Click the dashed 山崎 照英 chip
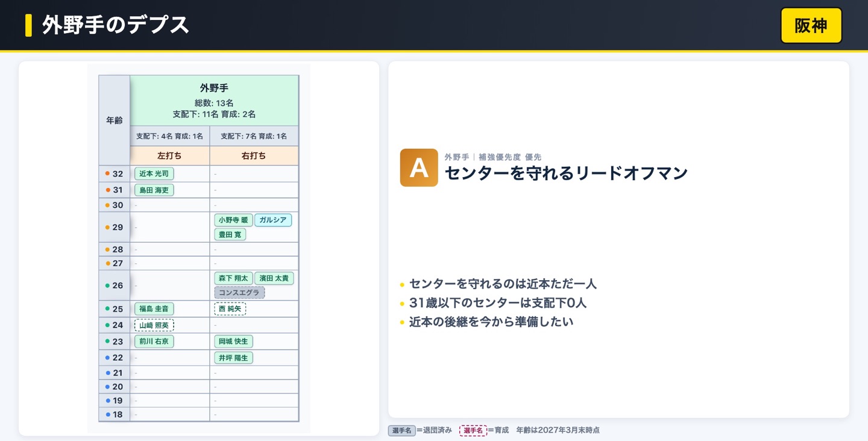 [x=154, y=325]
